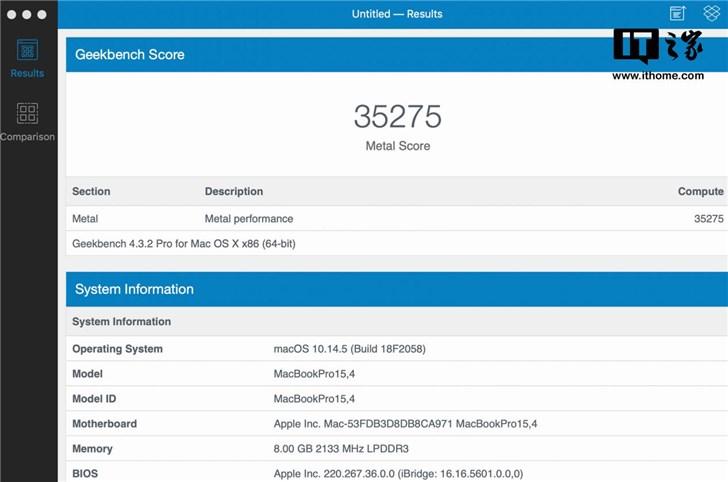Click the upload results toolbar icon
The image size is (728, 482).
pos(677,13)
